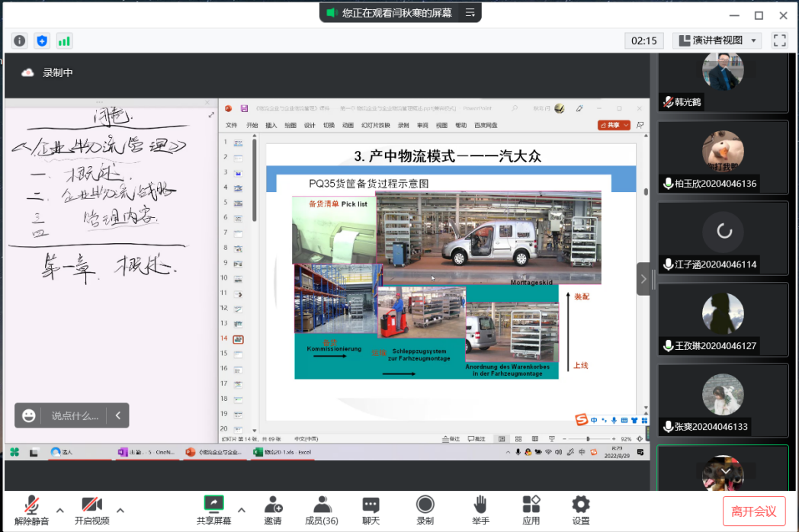Enter full screen mode
799x532 pixels.
coord(779,40)
